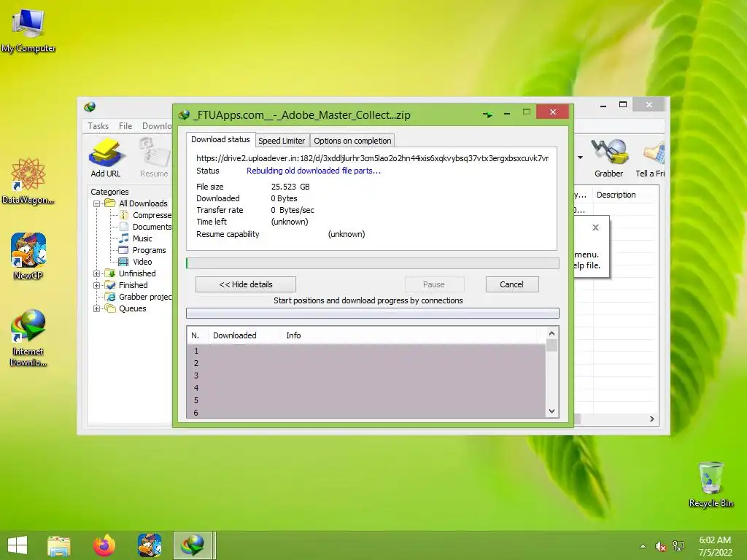Click the green arrow icon in download title bar
This screenshot has width=747, height=560.
click(487, 114)
